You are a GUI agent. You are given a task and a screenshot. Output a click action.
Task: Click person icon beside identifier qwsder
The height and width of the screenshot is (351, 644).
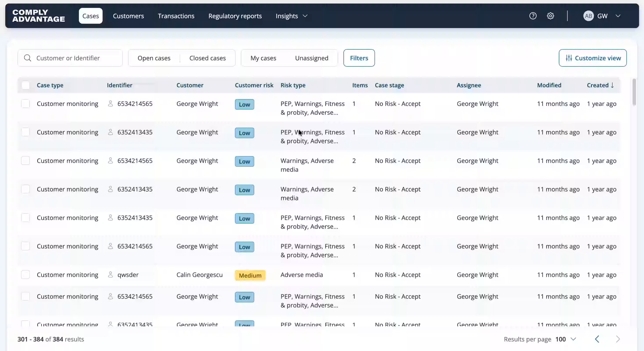pyautogui.click(x=110, y=275)
